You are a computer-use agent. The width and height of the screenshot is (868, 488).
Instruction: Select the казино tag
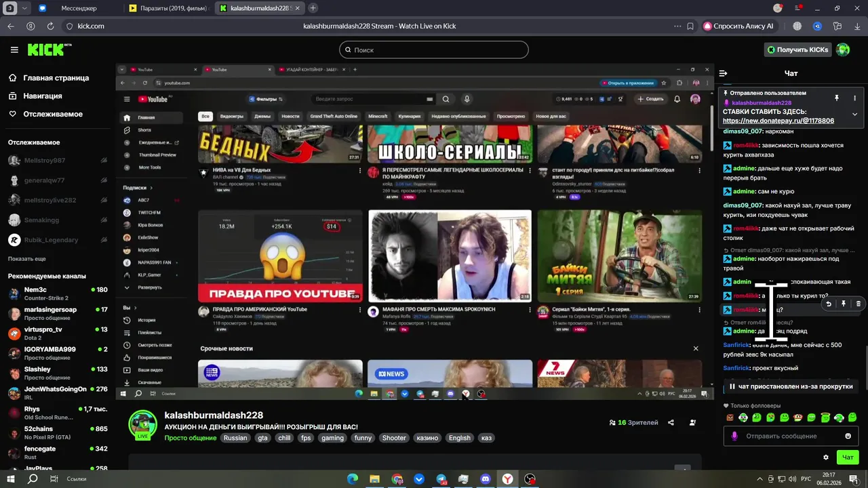[x=427, y=438]
